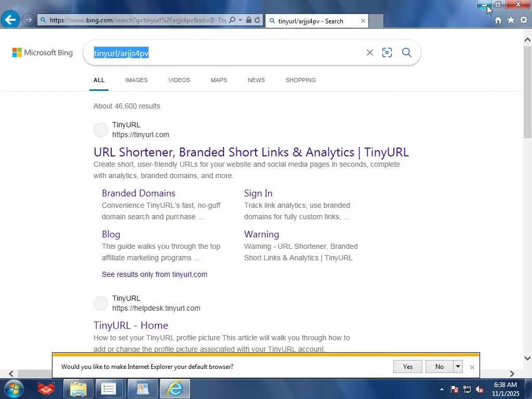Select the tinyurl/arjjs4pv - Search tab
Viewport: 532px width, 399px height.
(x=316, y=21)
